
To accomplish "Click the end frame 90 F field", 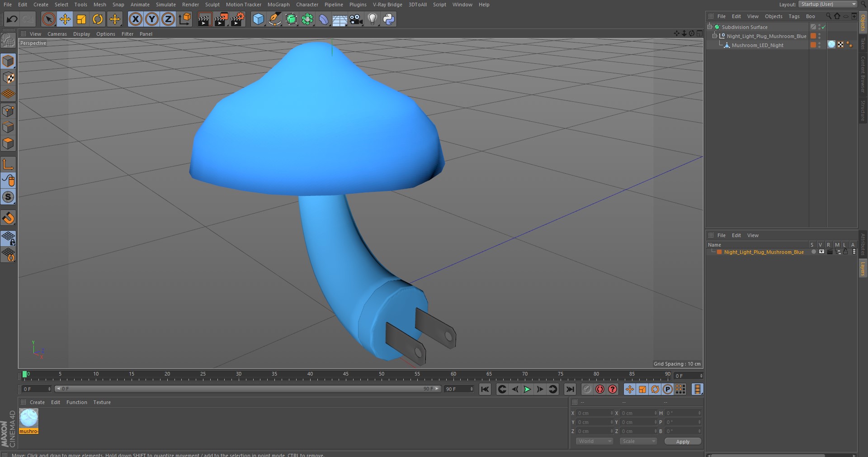I will [458, 389].
